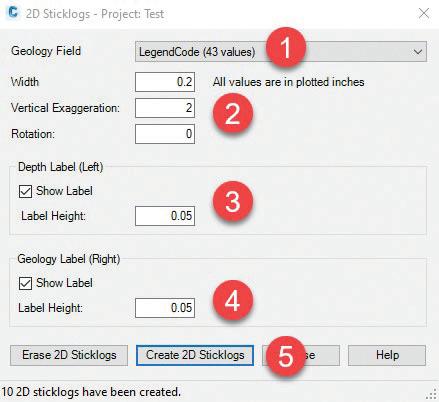Image resolution: width=439 pixels, height=402 pixels.
Task: Select the Vertical Exaggeration value box
Action: click(165, 108)
